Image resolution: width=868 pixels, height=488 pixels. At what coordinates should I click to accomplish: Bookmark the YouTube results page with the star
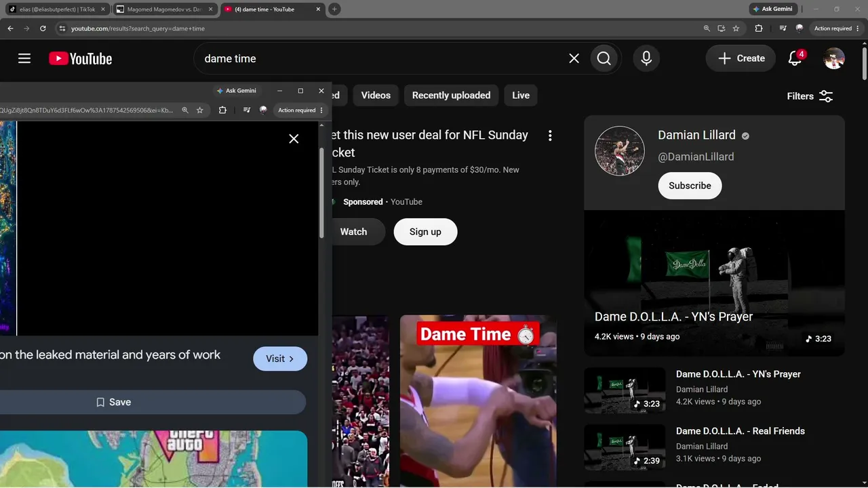[736, 28]
